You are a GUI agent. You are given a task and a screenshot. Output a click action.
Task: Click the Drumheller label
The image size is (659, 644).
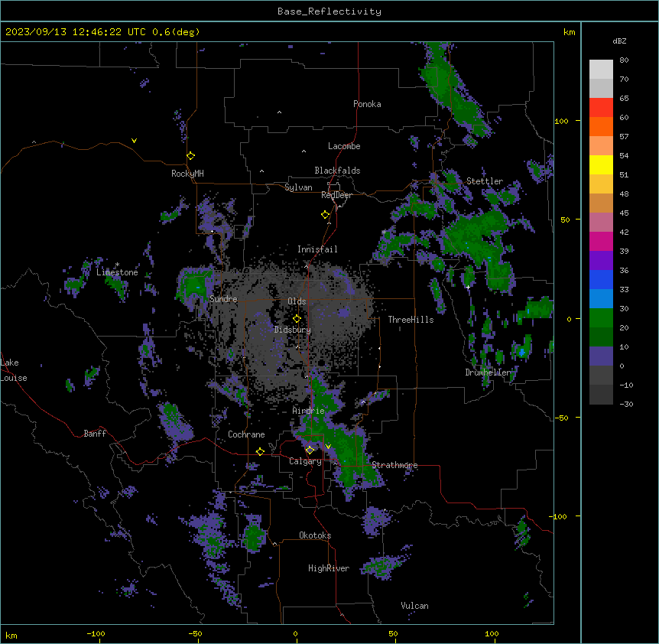488,372
